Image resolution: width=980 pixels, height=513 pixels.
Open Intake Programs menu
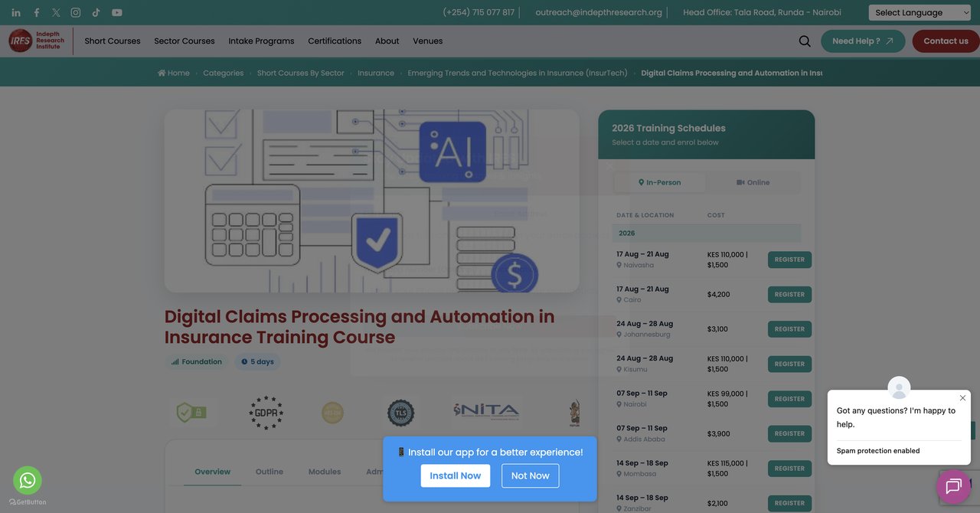click(261, 41)
